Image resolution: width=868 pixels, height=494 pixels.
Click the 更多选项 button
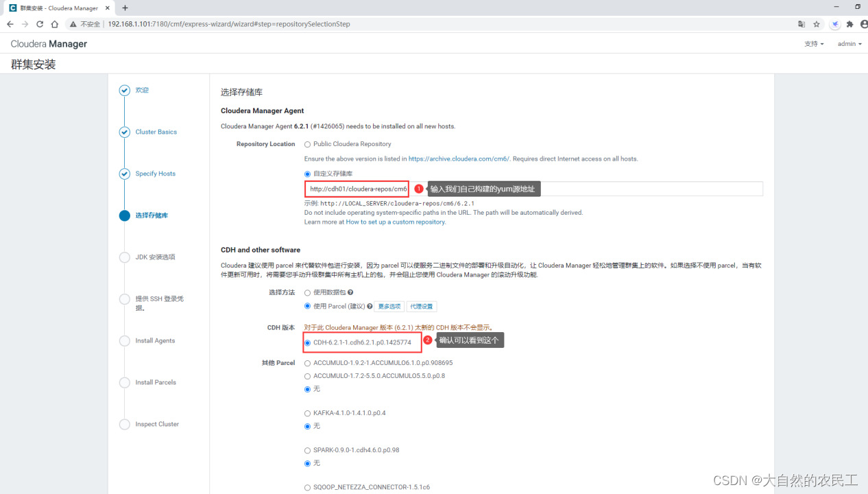point(389,307)
